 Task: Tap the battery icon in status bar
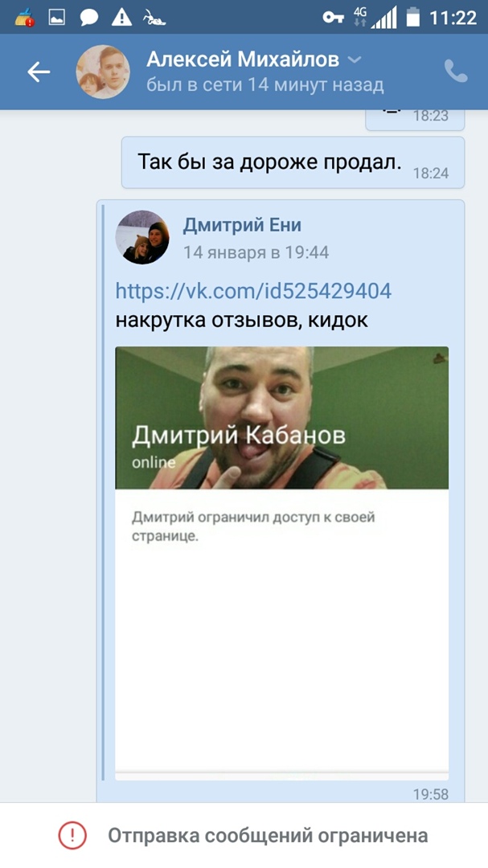pyautogui.click(x=412, y=18)
